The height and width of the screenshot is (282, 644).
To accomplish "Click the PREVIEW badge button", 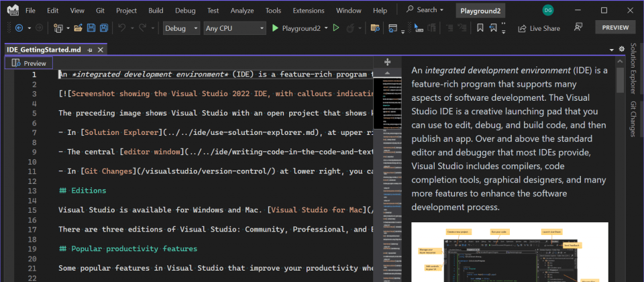I will [615, 28].
